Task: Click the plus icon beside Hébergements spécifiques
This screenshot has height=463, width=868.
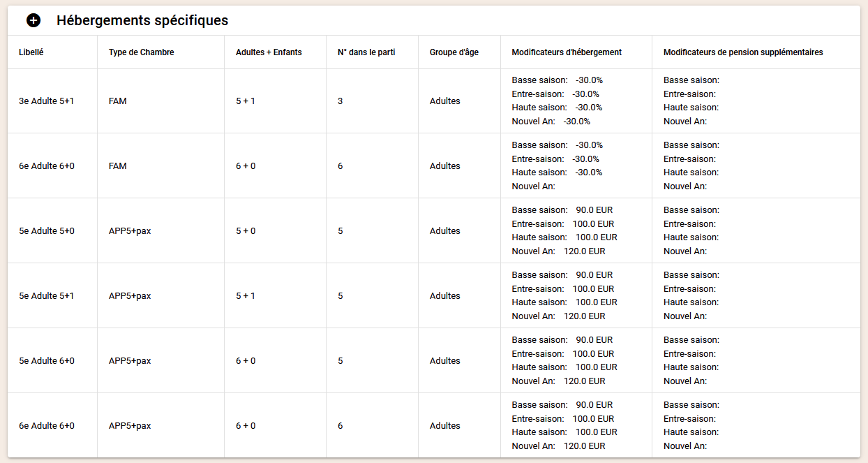Action: point(33,20)
